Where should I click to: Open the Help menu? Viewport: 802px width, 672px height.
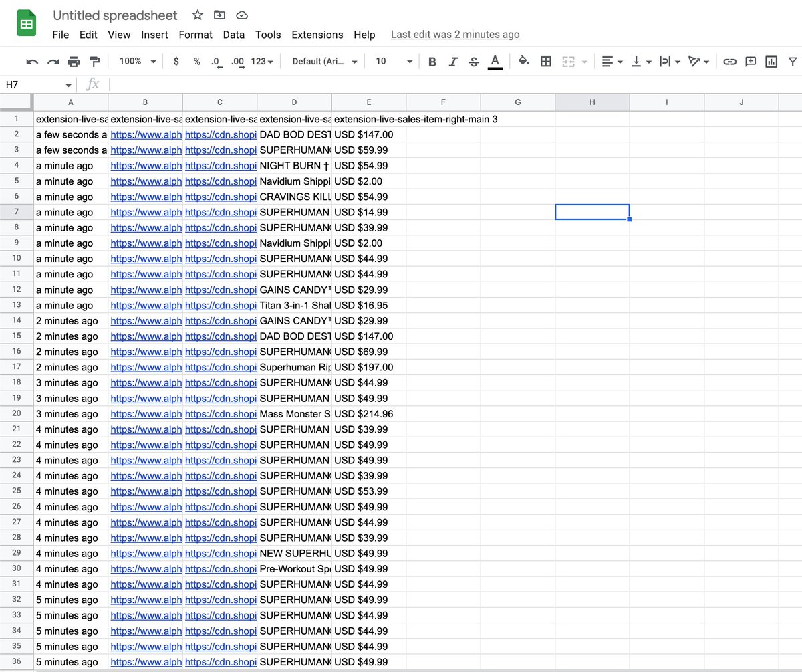pyautogui.click(x=364, y=35)
